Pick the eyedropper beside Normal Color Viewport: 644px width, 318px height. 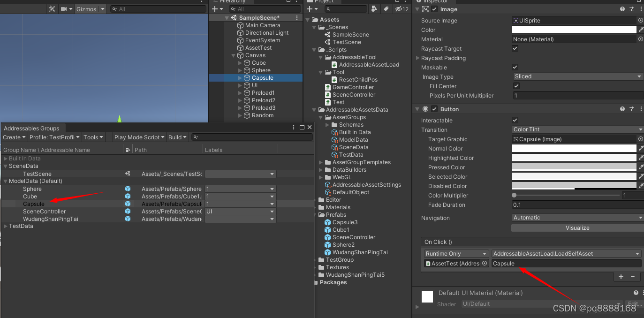641,148
